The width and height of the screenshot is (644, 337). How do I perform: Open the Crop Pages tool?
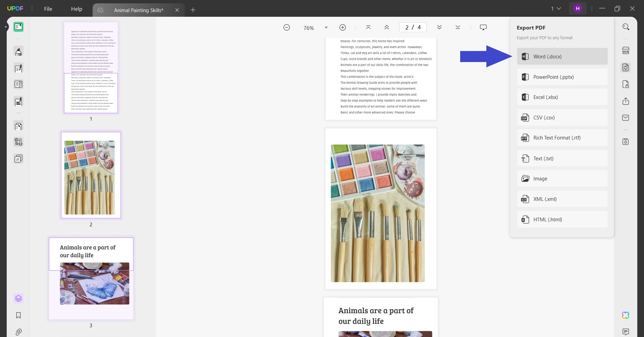point(18,142)
